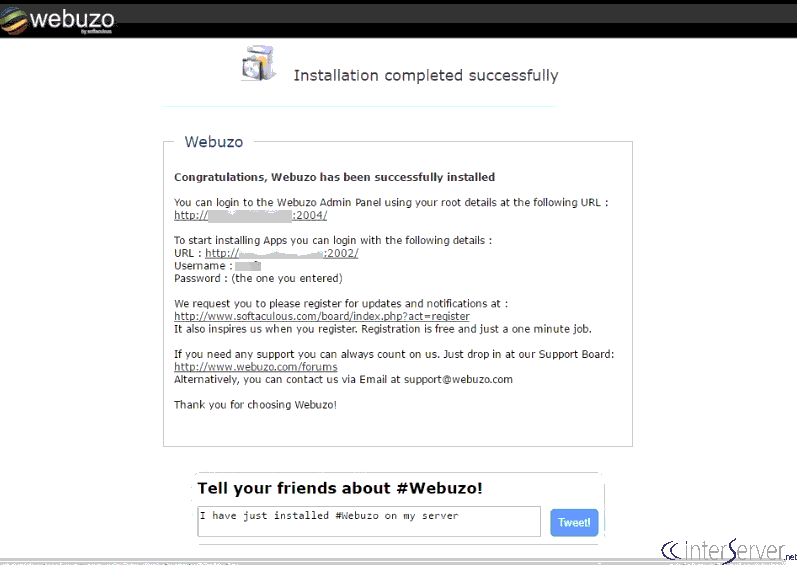Click 'If you need any support' sentence

tap(394, 354)
